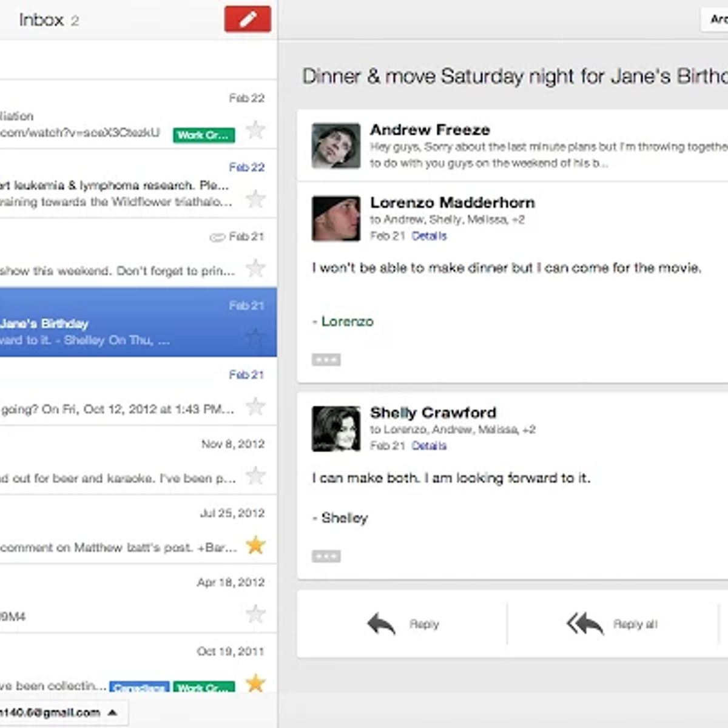The width and height of the screenshot is (728, 728).
Task: Click Andrew Freeze's profile photo
Action: [335, 146]
